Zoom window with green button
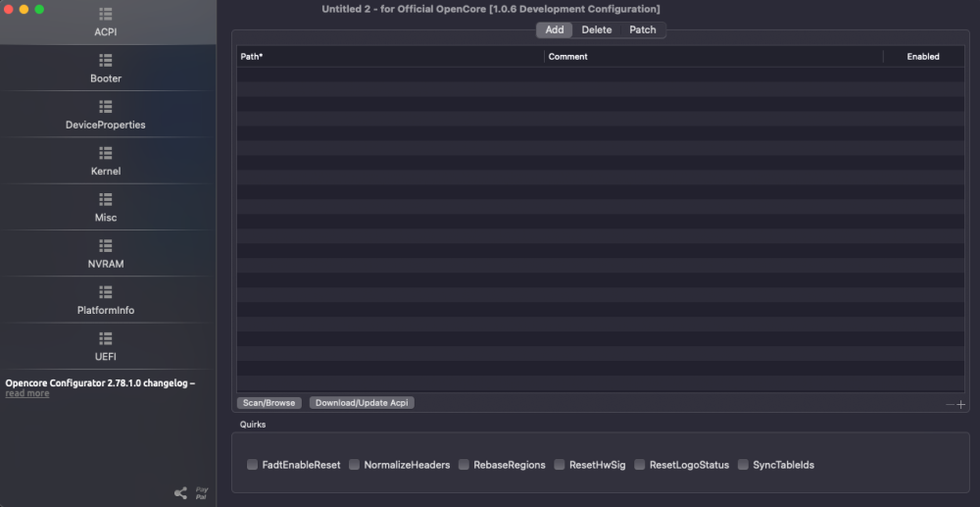 pos(39,10)
